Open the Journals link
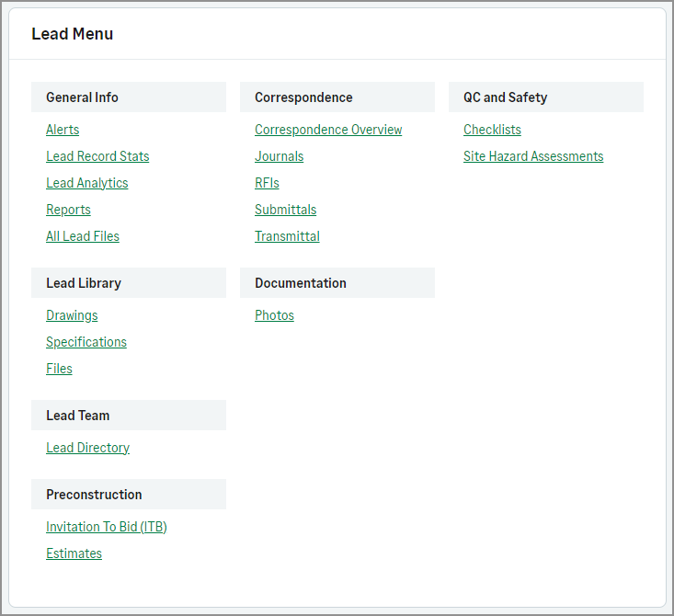Viewport: 674px width, 616px height. coord(279,156)
